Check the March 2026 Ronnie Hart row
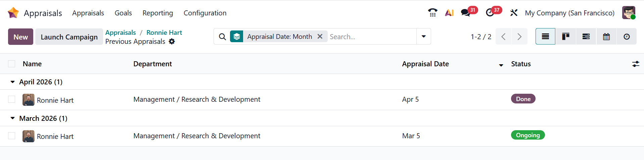Image resolution: width=644 pixels, height=160 pixels. [x=12, y=136]
